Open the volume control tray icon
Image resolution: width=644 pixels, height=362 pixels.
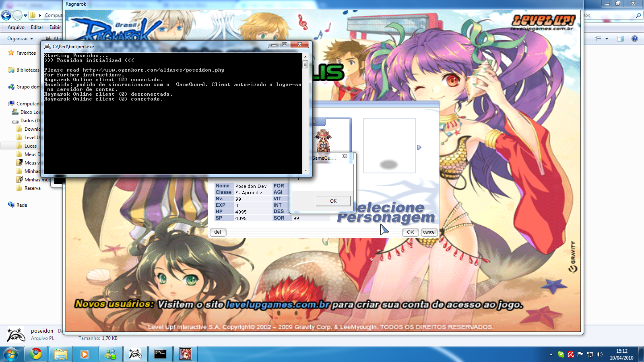[x=600, y=354]
